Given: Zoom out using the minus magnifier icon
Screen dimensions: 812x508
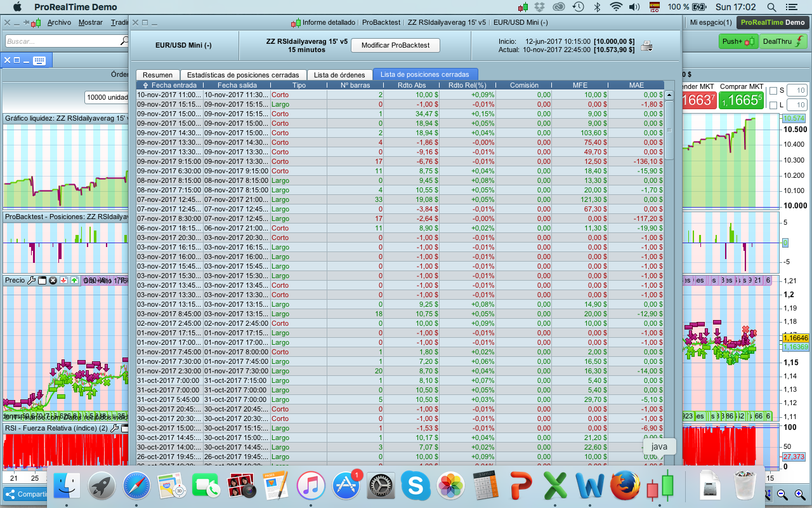Looking at the screenshot, I should 783,494.
